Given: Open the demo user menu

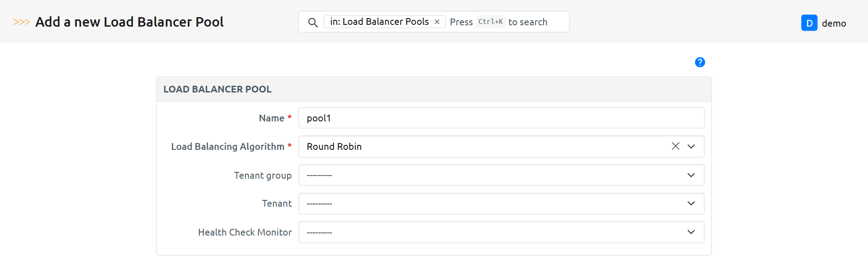Looking at the screenshot, I should pyautogui.click(x=834, y=23).
